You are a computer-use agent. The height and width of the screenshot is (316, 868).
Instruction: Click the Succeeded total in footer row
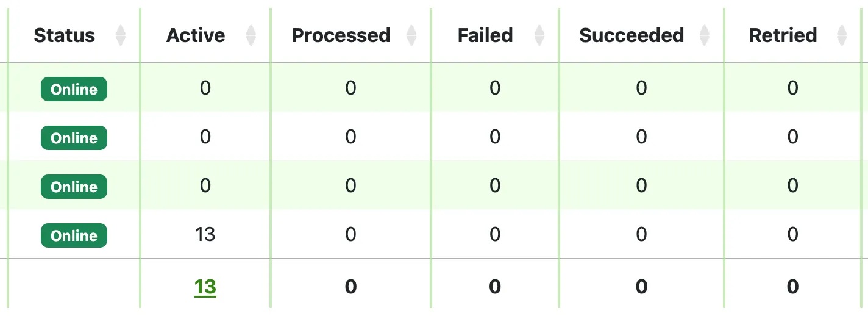point(641,287)
